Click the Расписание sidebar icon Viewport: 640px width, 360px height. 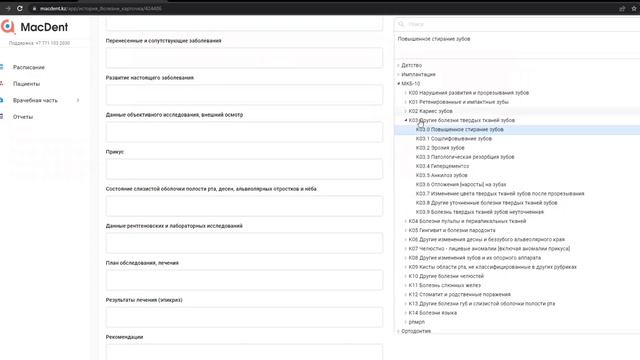pos(2,67)
